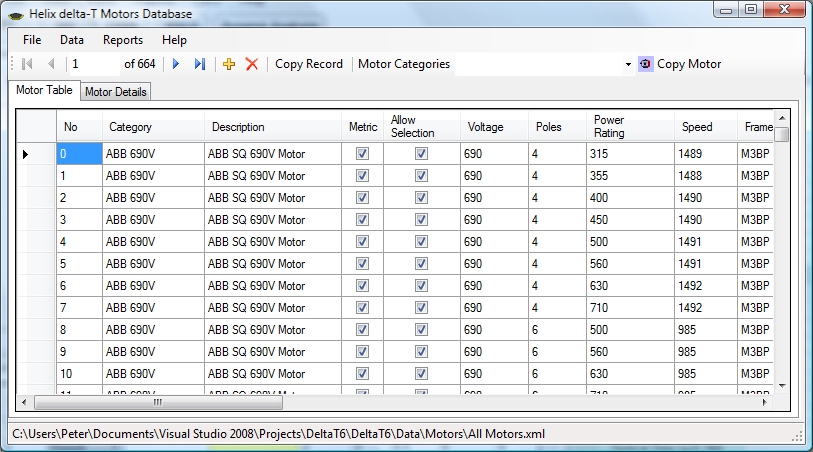This screenshot has height=452, width=813.
Task: Select Power Rating cell 450
Action: click(x=630, y=220)
